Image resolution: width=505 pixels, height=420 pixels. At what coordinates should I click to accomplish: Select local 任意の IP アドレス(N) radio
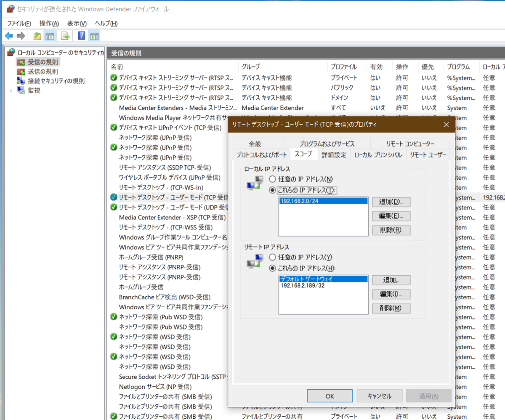tap(273, 179)
